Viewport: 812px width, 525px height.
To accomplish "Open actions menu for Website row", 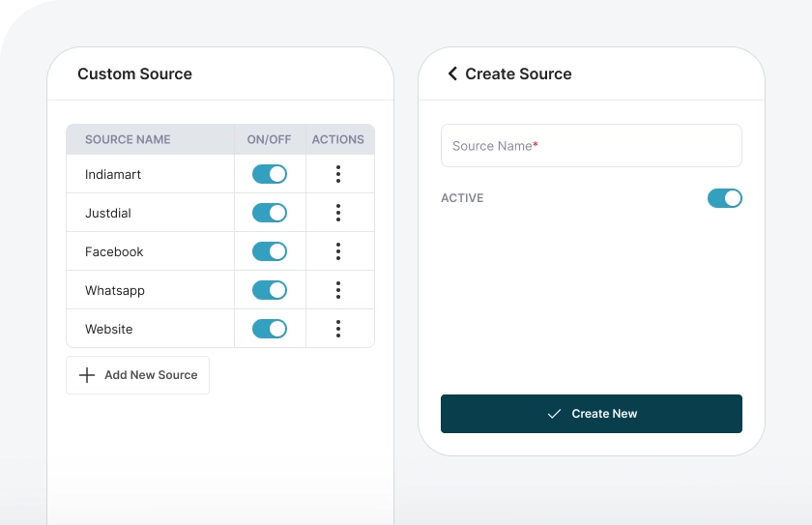I will tap(338, 329).
